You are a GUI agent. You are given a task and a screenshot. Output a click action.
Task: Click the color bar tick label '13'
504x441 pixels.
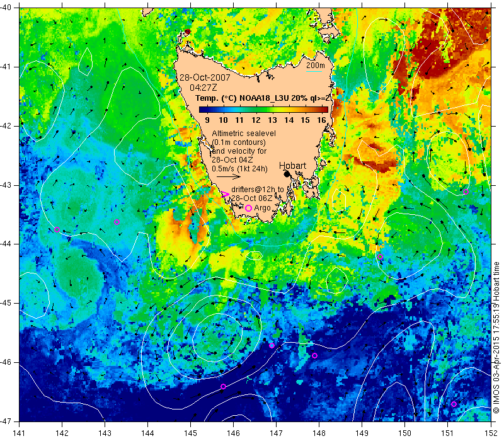tap(272, 120)
